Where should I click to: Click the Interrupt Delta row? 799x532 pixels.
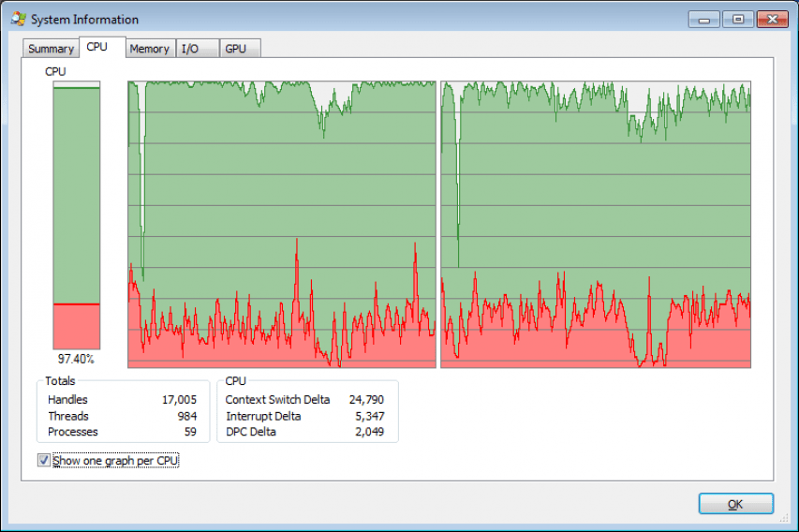pos(304,416)
